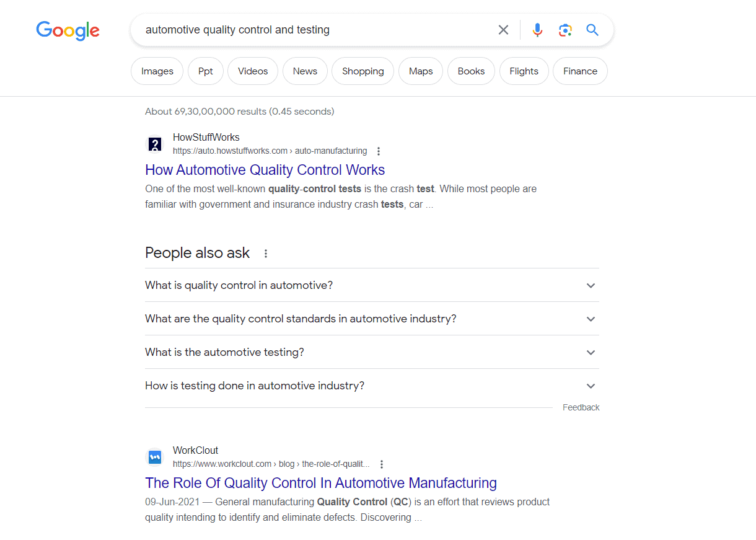Image resolution: width=756 pixels, height=540 pixels.
Task: Clear the search box with X icon
Action: pyautogui.click(x=503, y=30)
